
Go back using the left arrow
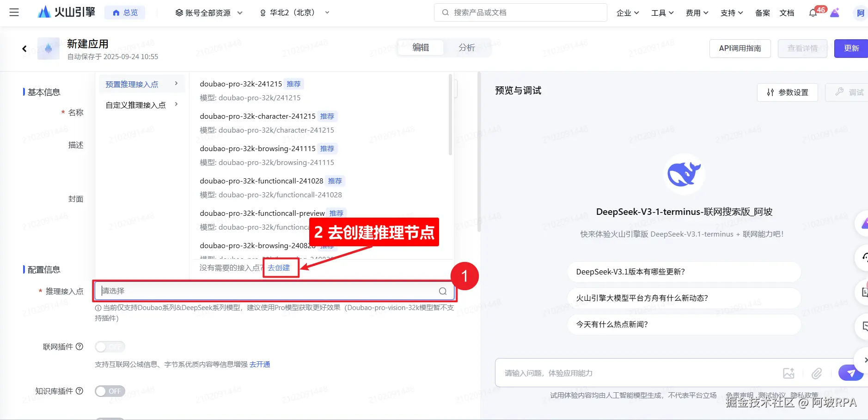24,49
